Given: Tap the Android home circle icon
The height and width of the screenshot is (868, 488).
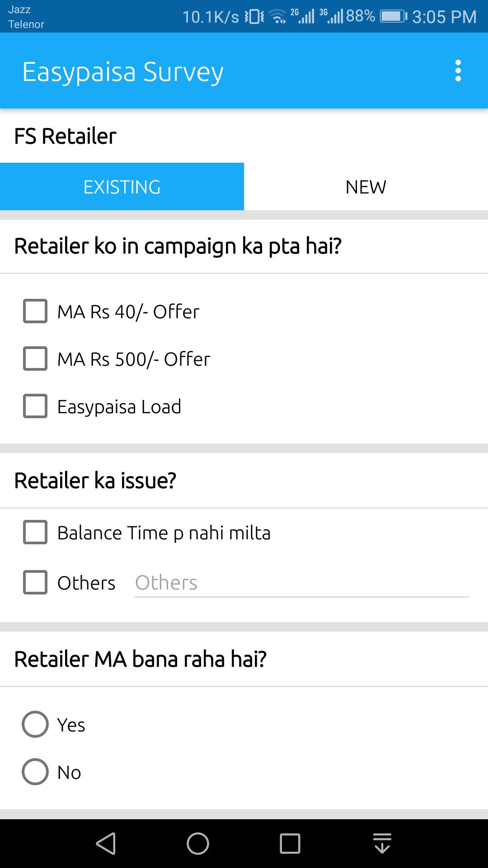Looking at the screenshot, I should (198, 844).
